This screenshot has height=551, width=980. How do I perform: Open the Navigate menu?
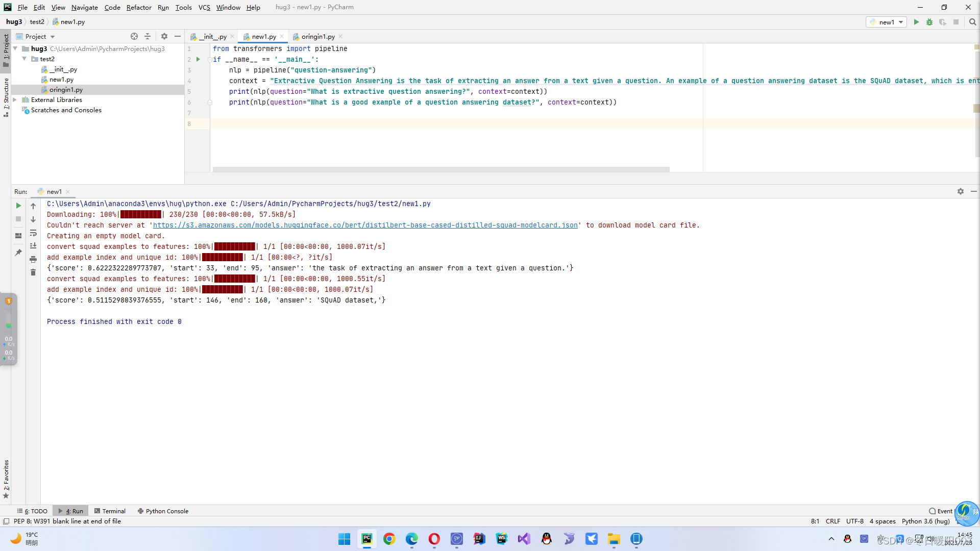click(x=85, y=7)
